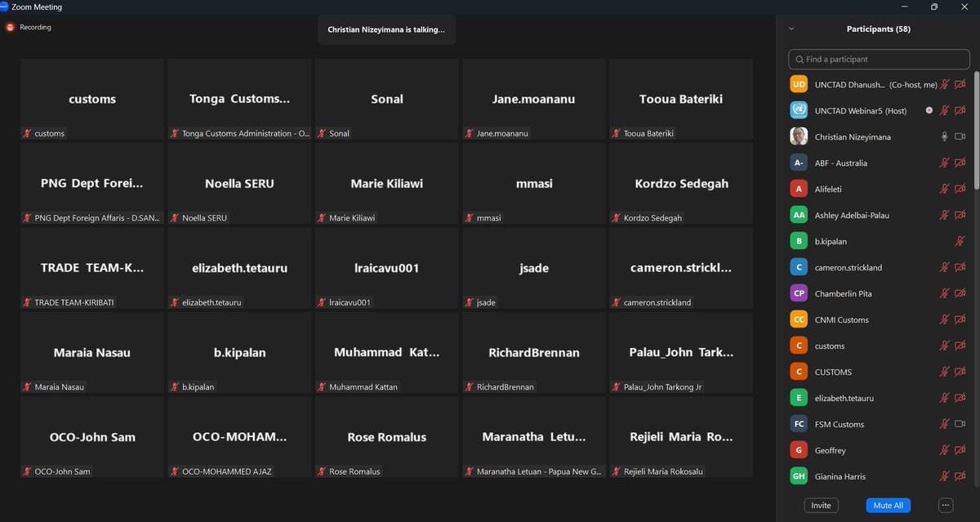980x522 pixels.
Task: Select the OCO-MOHAMMED AJAZ video tile
Action: (x=239, y=437)
